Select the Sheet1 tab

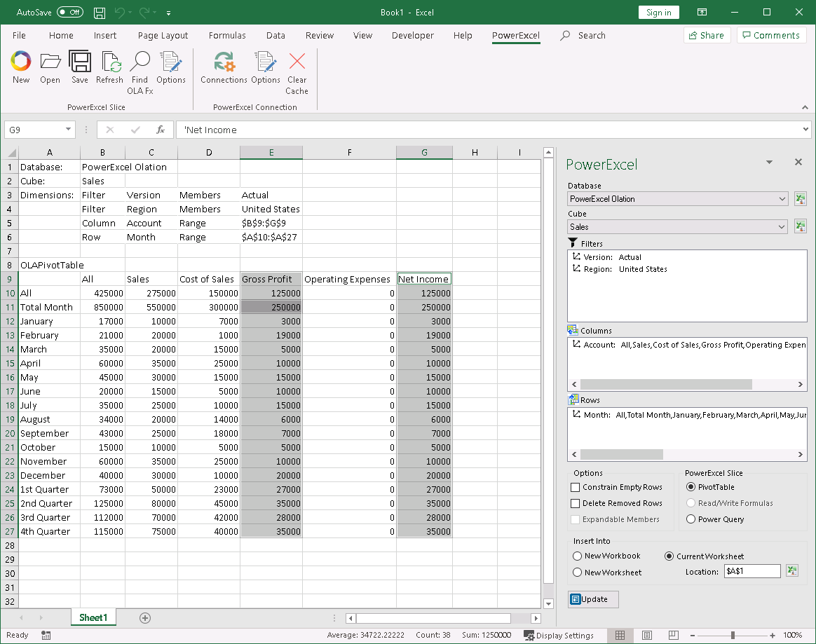(x=93, y=618)
